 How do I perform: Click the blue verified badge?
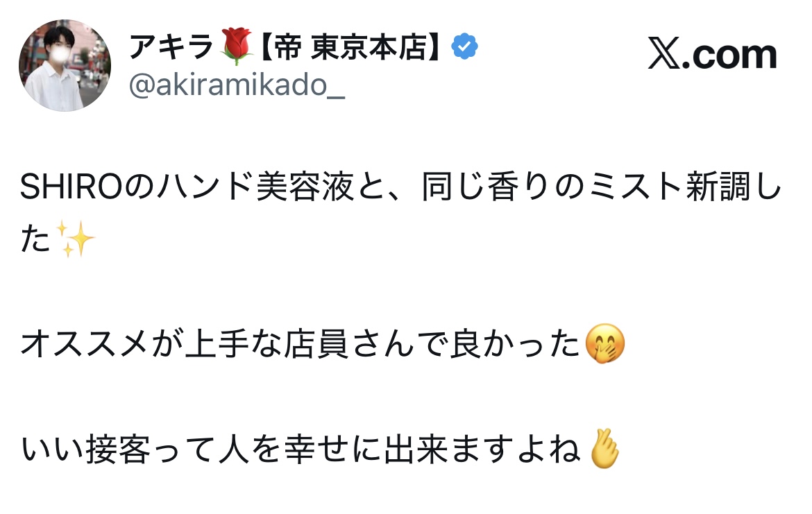pos(464,48)
